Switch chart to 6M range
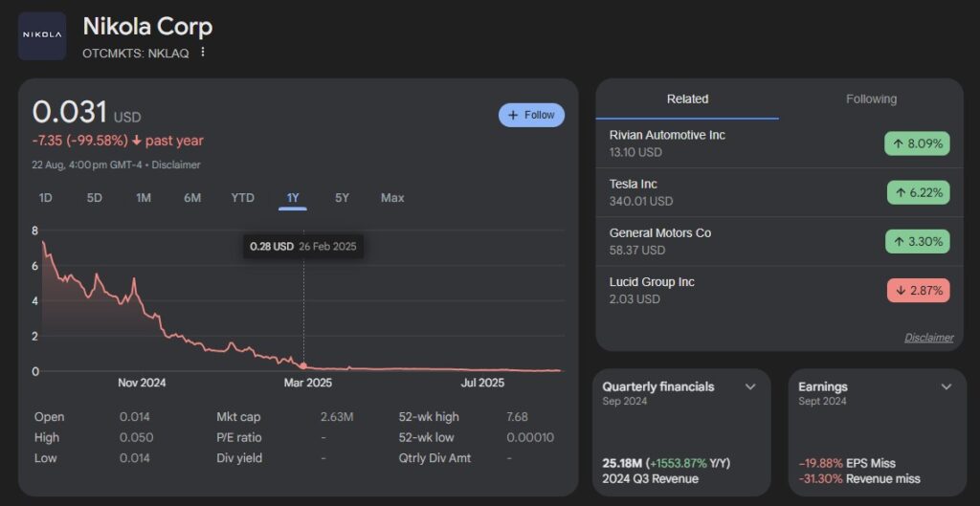Viewport: 980px width, 506px height. pyautogui.click(x=192, y=198)
